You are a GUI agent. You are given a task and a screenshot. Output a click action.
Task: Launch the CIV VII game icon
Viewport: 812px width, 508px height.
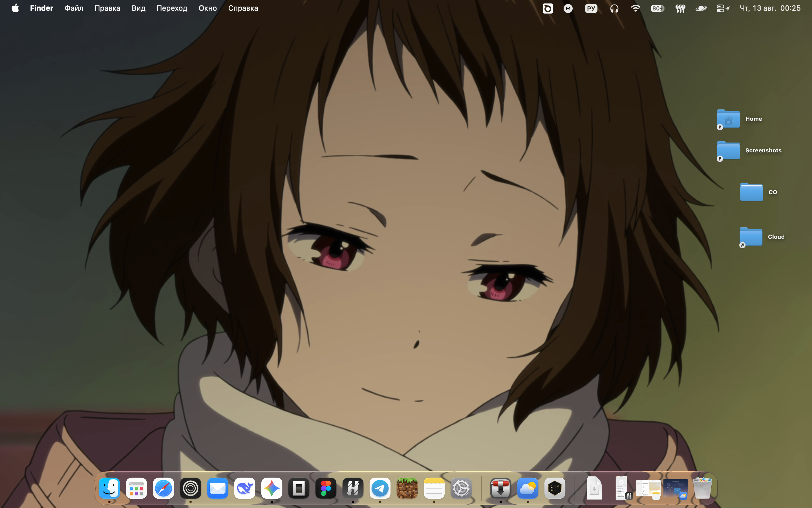(555, 488)
